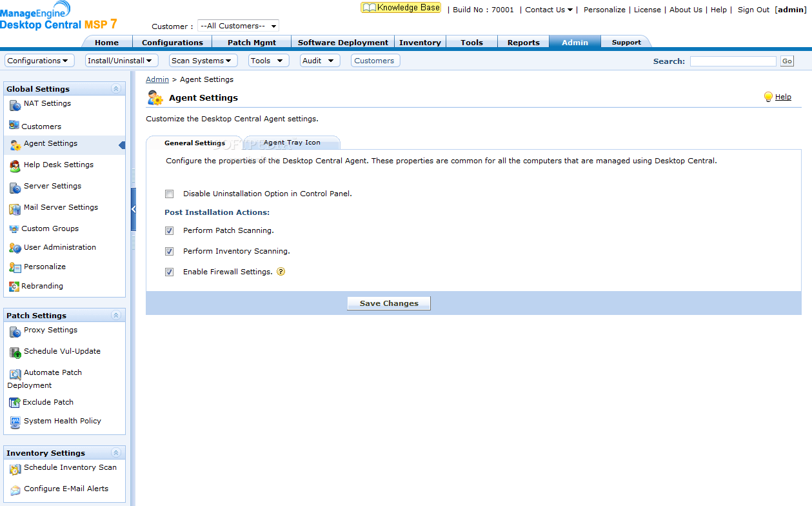Click the Knowledge Base book icon
The image size is (812, 506).
pyautogui.click(x=369, y=8)
